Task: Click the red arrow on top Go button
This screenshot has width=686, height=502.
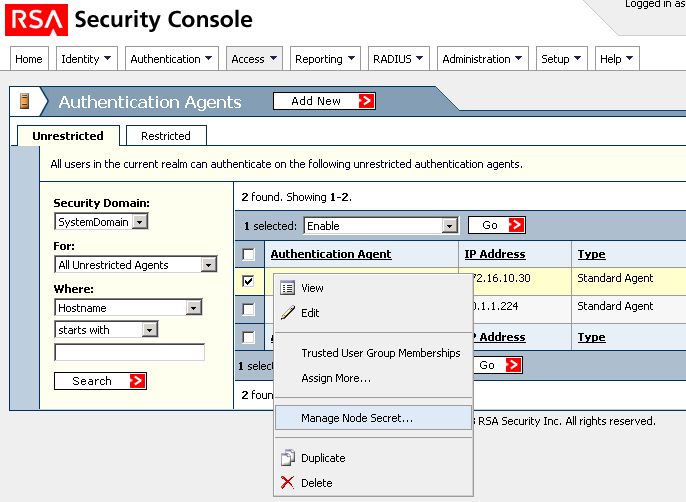Action: pos(516,225)
